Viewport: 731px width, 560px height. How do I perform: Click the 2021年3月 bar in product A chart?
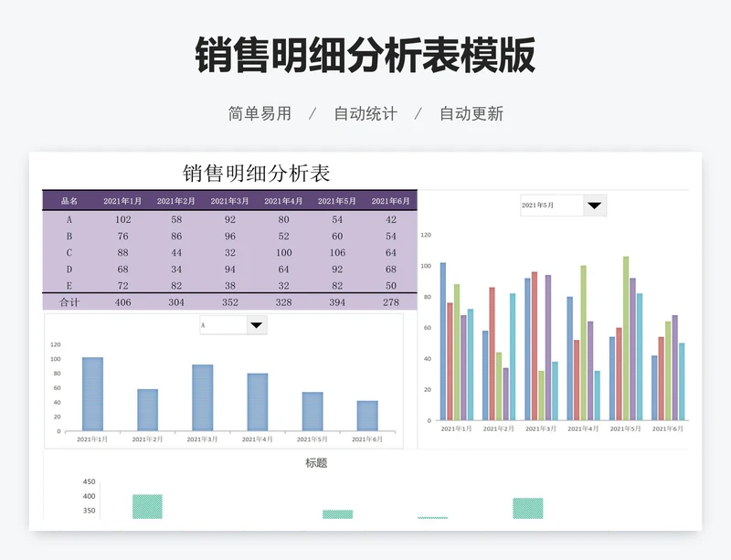[202, 397]
